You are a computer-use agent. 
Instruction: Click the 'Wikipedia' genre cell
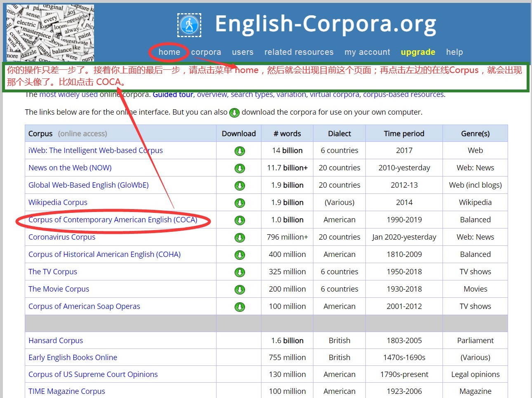(x=476, y=203)
